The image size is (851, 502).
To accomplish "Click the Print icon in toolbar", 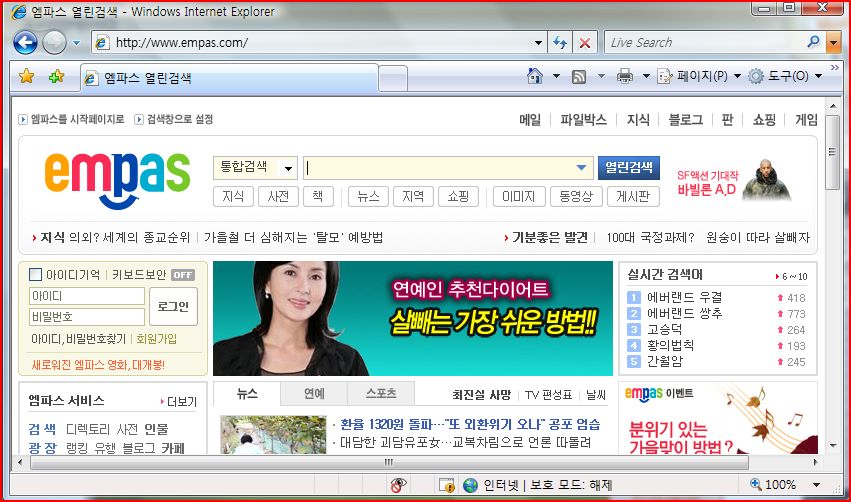I will click(x=625, y=77).
